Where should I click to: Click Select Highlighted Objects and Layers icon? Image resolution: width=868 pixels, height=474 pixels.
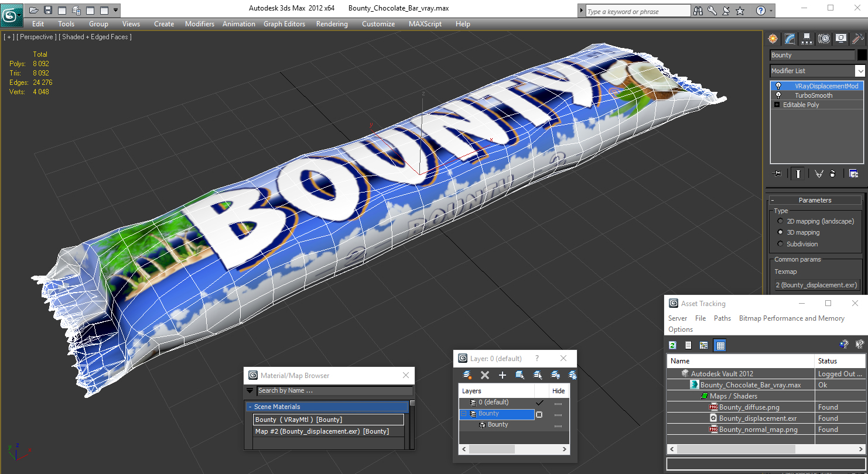[x=520, y=375]
